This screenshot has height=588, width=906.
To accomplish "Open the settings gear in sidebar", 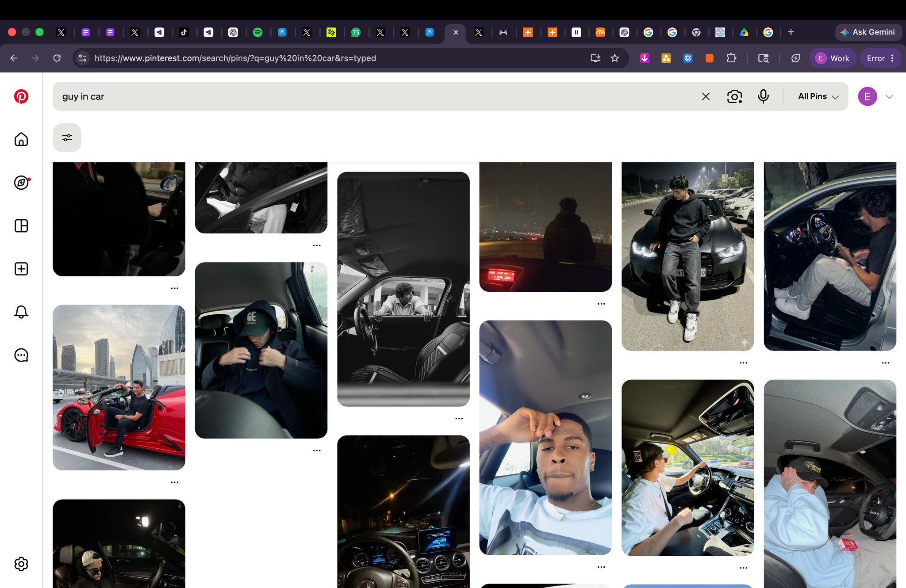I will [x=21, y=564].
